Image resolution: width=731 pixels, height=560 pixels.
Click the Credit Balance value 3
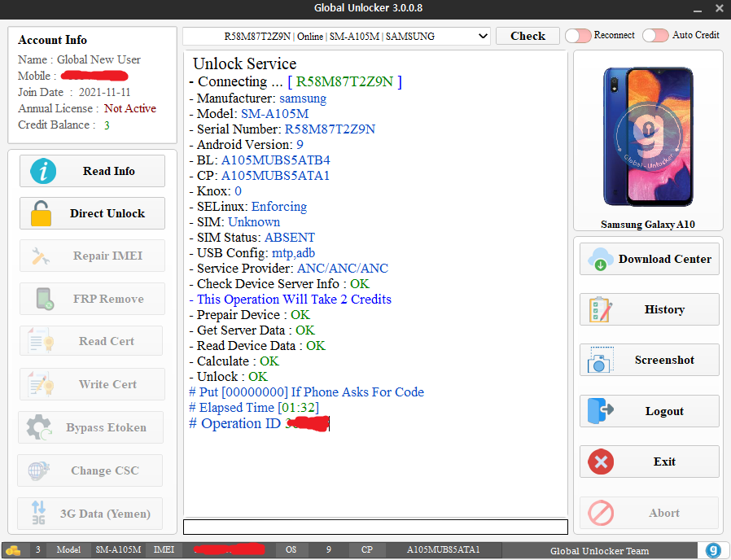[x=107, y=125]
